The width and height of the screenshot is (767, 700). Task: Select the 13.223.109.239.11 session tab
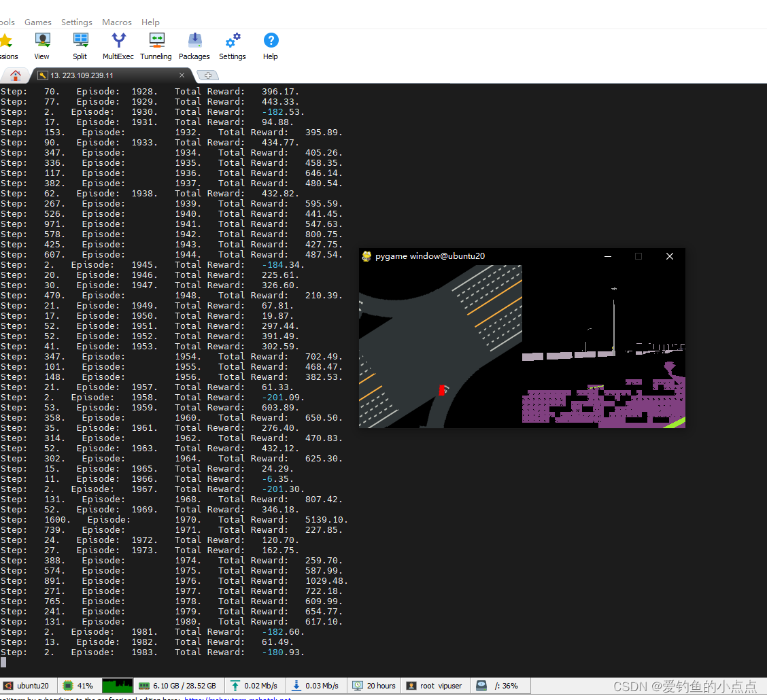[x=102, y=75]
